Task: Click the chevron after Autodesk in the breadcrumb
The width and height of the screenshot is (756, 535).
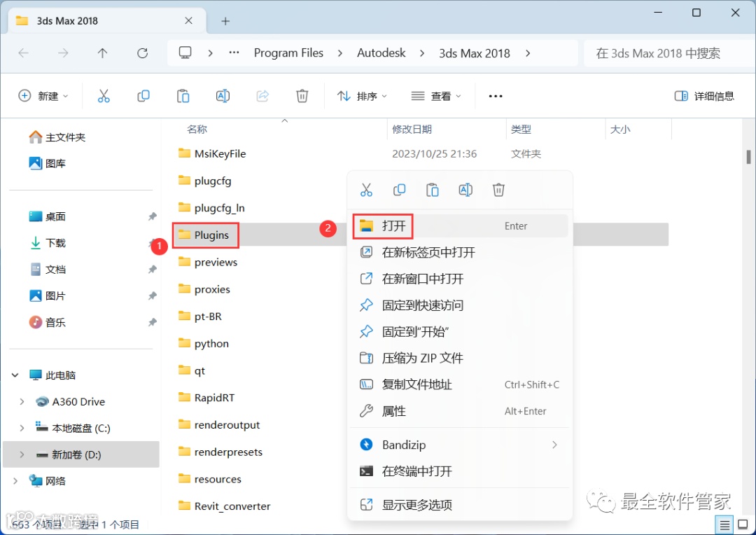Action: 422,53
